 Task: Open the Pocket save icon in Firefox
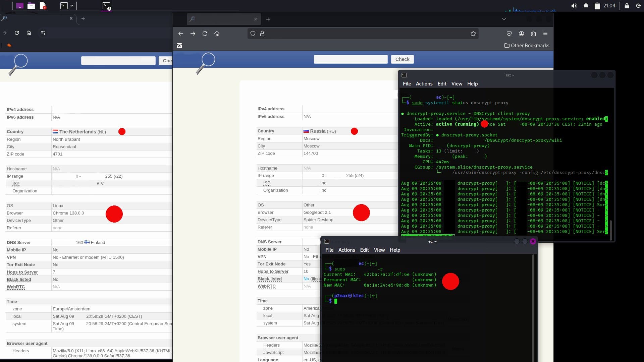pyautogui.click(x=509, y=34)
